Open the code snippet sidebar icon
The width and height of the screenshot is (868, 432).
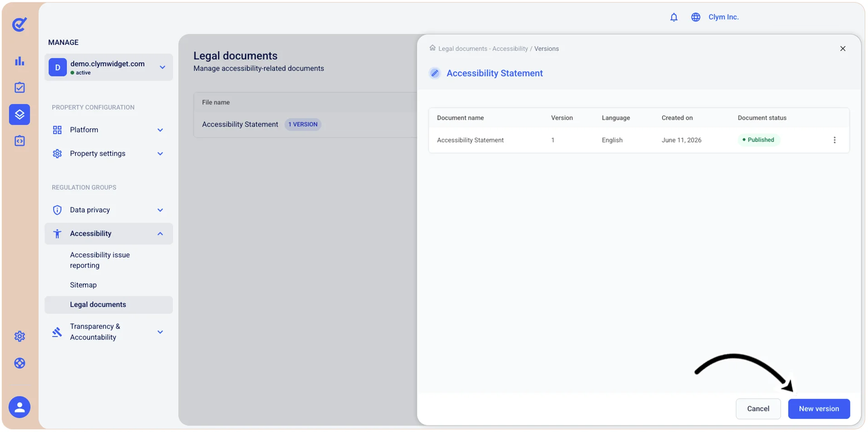19,141
